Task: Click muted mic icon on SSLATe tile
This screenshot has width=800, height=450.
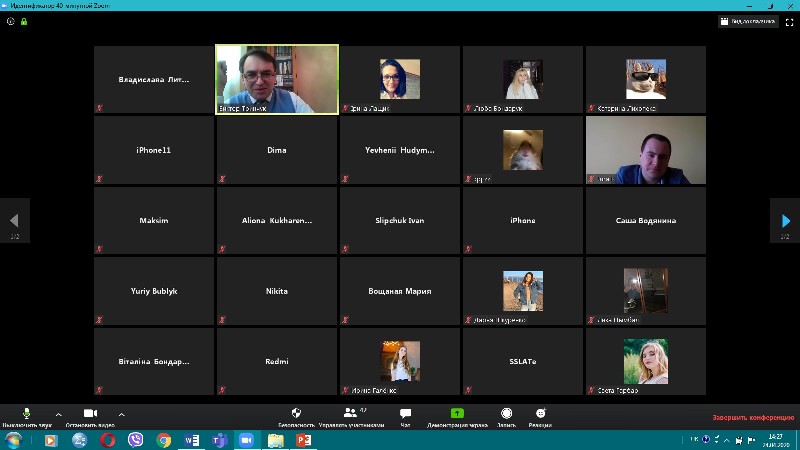Action: [x=468, y=390]
